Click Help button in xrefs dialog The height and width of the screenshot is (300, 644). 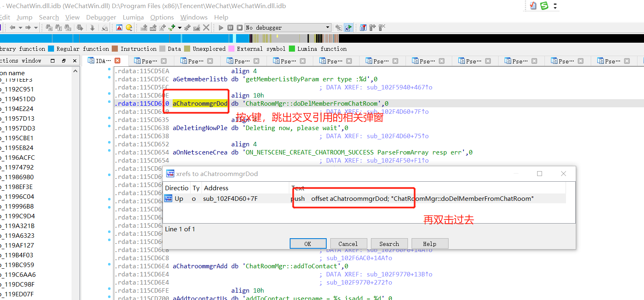[x=429, y=243]
